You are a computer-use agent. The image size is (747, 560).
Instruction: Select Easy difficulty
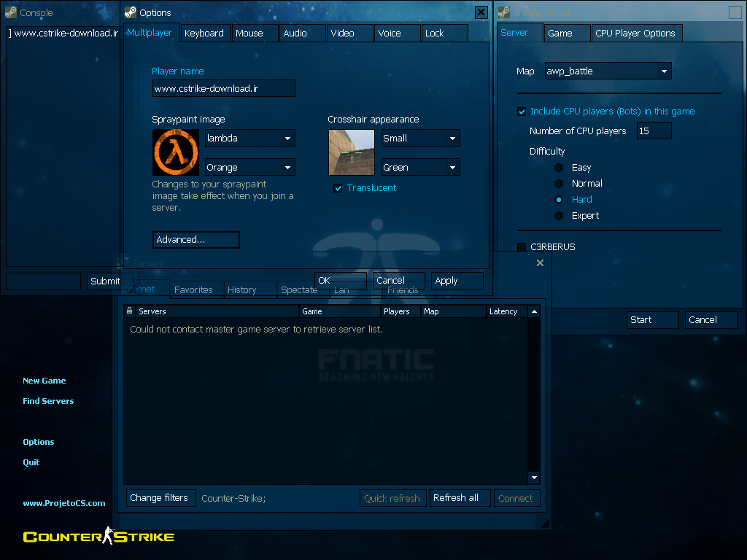coord(559,168)
